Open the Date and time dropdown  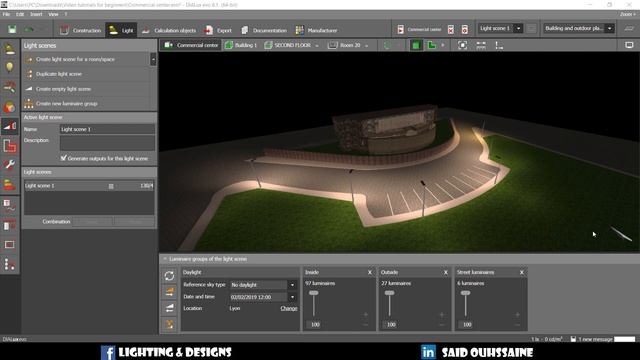pyautogui.click(x=292, y=297)
